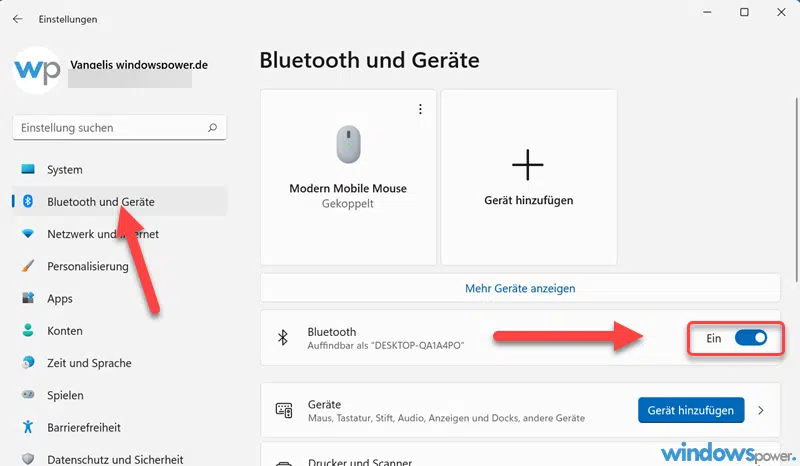Open Datenschutz und Sicherheit settings
Image resolution: width=800 pixels, height=466 pixels.
click(119, 458)
